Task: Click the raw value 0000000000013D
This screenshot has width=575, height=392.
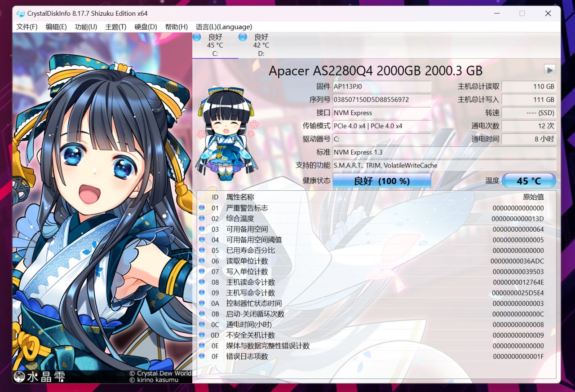Action: [517, 219]
